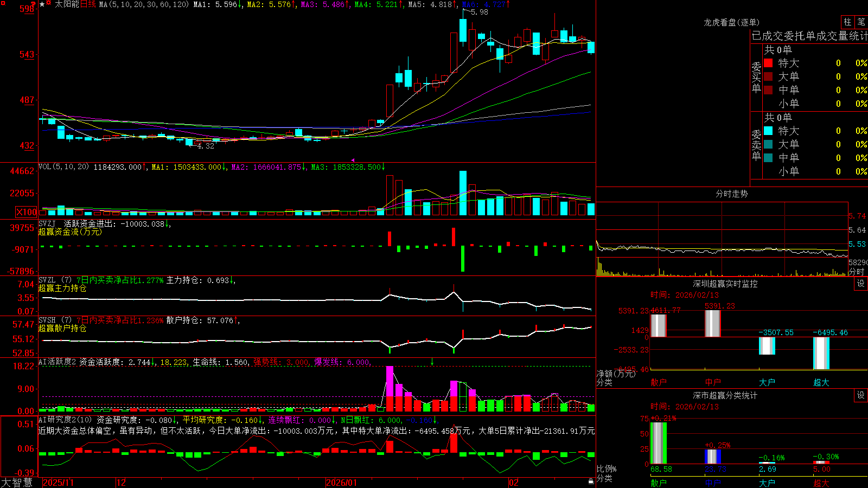Click the 68.58 散户 bar in 分类统计

(x=658, y=443)
